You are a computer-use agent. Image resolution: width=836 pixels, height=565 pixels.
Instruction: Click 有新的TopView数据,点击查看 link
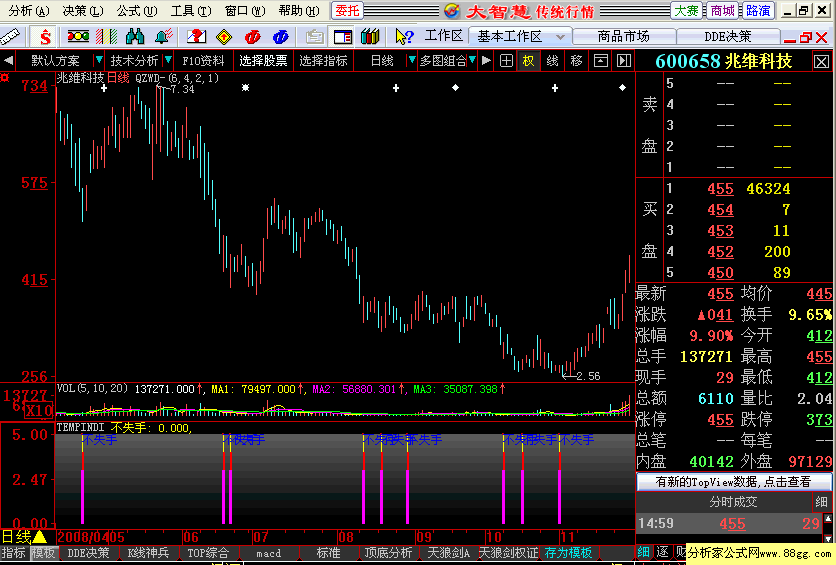(x=733, y=482)
